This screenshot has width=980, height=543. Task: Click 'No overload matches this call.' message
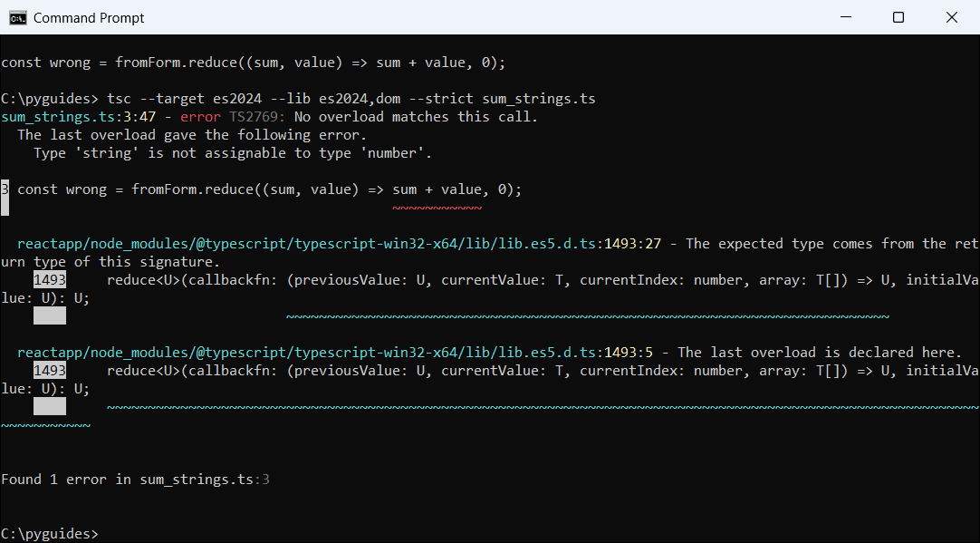416,117
